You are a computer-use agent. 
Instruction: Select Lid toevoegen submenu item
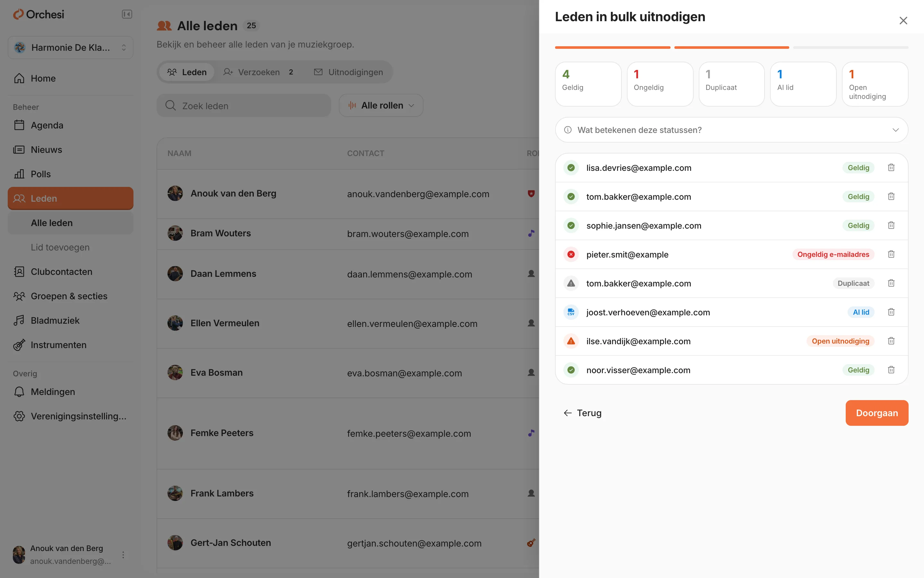click(71, 247)
